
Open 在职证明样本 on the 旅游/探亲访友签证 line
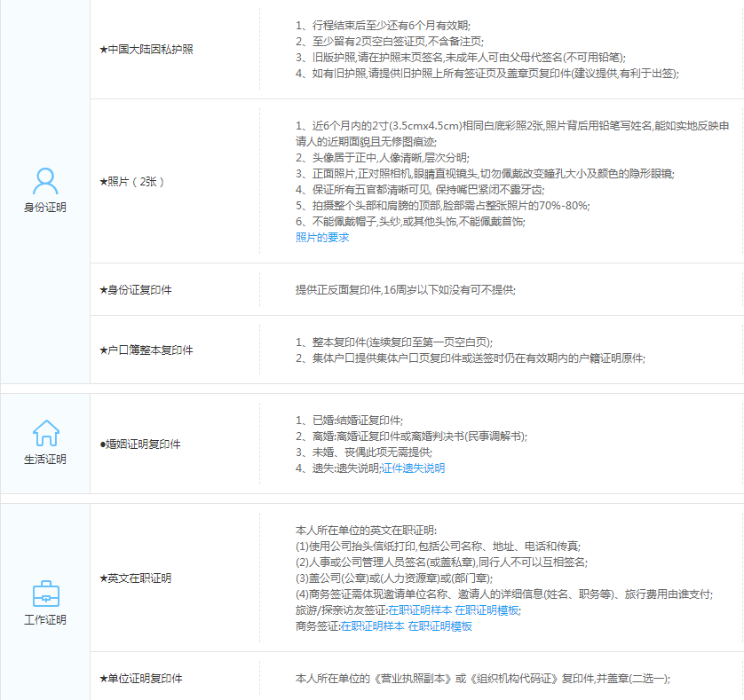(x=420, y=610)
